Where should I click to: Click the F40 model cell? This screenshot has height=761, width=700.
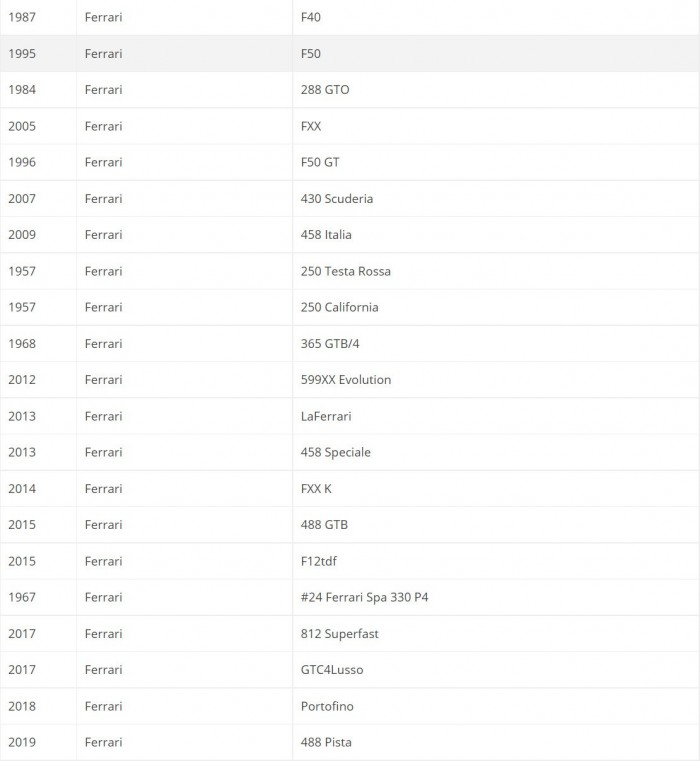pyautogui.click(x=311, y=17)
